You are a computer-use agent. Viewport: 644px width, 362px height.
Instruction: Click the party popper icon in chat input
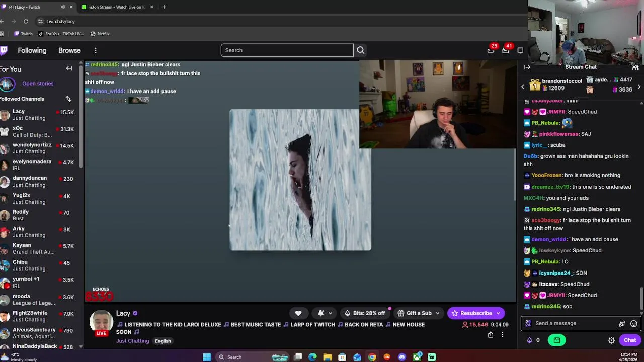[622, 324]
